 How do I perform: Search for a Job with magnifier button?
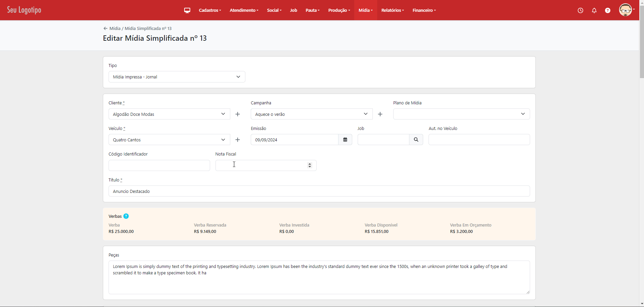(416, 140)
